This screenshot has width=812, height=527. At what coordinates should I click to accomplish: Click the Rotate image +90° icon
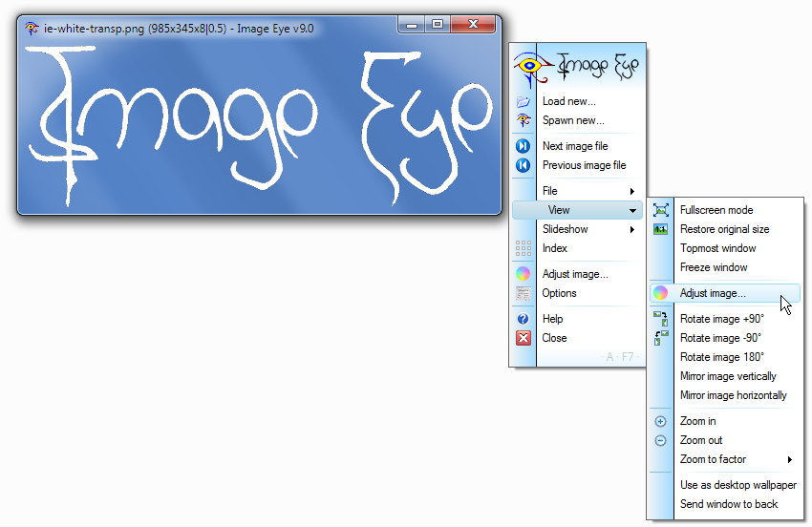[x=661, y=319]
